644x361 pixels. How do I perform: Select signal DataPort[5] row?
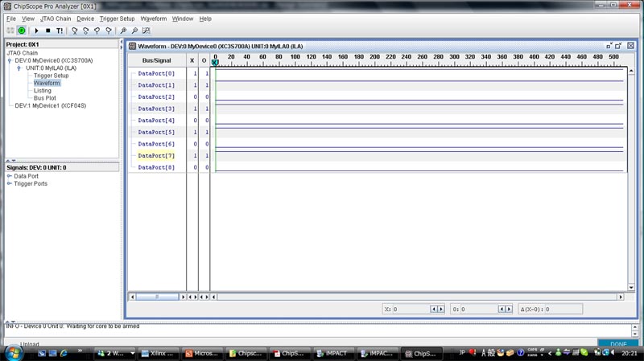pyautogui.click(x=156, y=132)
